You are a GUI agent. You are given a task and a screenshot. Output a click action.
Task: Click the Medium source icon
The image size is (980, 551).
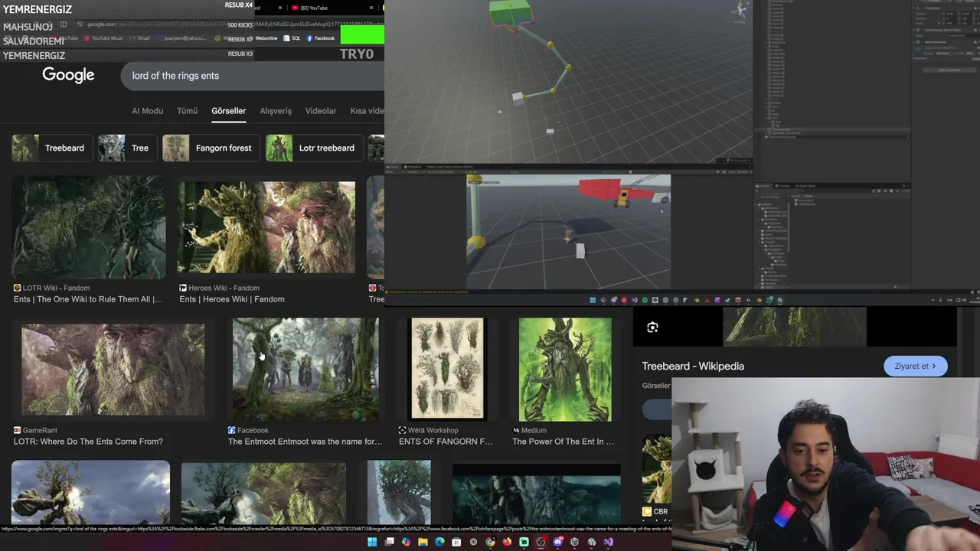(515, 430)
